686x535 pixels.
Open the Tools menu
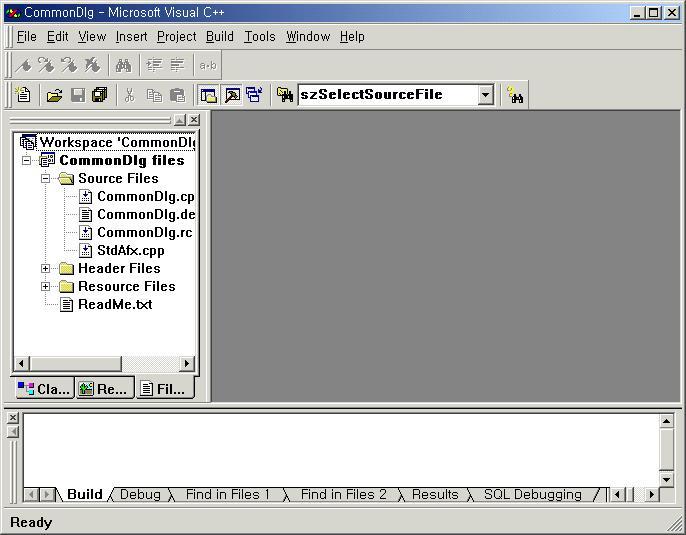click(259, 36)
